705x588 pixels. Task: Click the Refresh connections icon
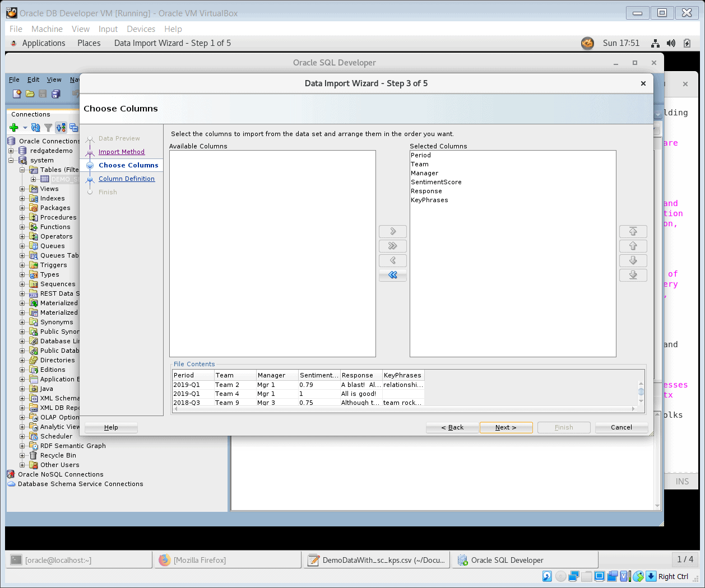point(36,128)
